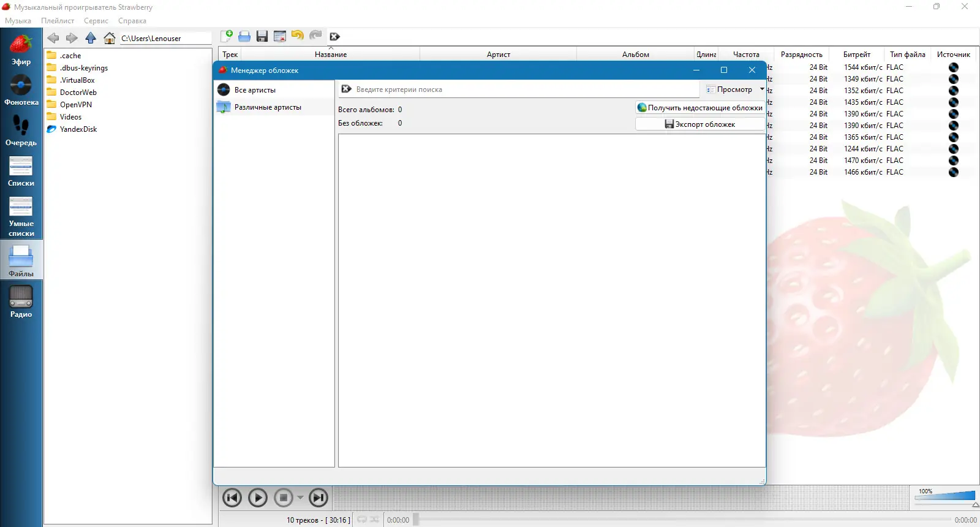Viewport: 980px width, 527px height.
Task: Load a playlist from file
Action: (244, 36)
